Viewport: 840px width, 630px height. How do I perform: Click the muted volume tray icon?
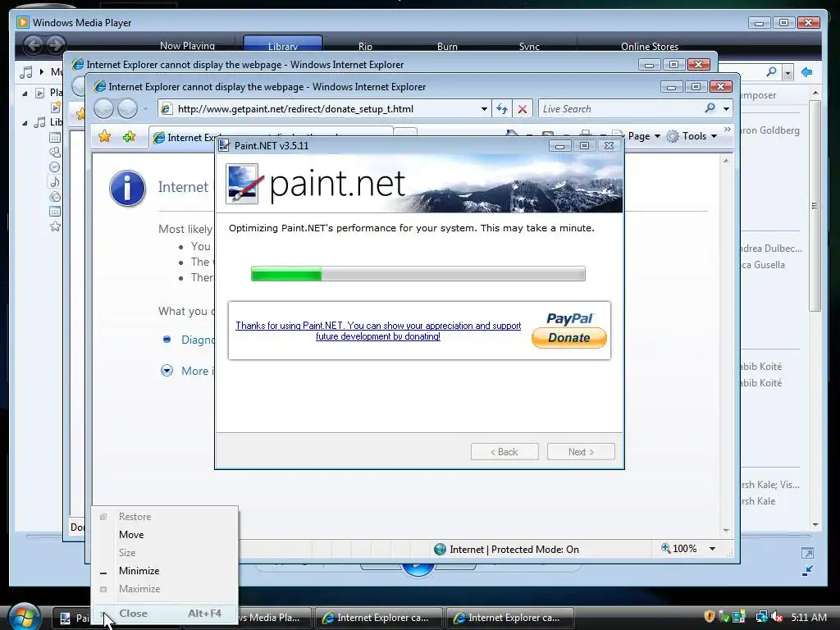coord(776,617)
